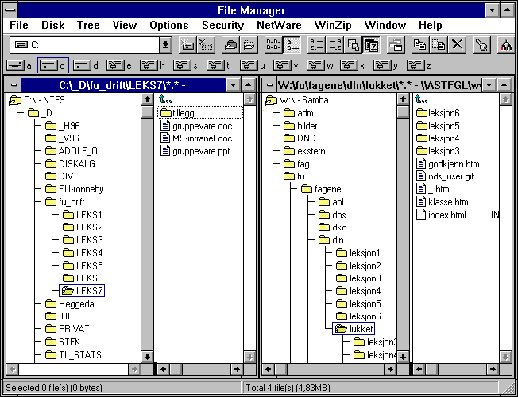The width and height of the screenshot is (518, 397).
Task: Expand the lukket folder in right tree
Action: 354,329
